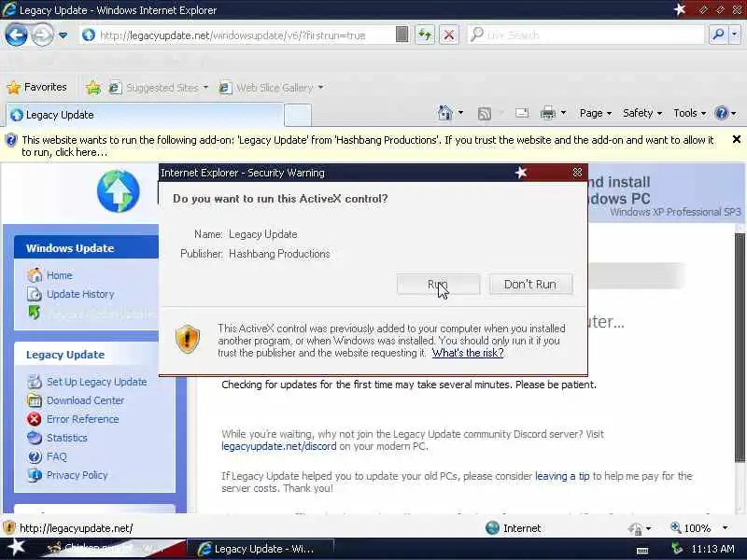Open the Home sidebar link
The height and width of the screenshot is (560, 747).
pyautogui.click(x=59, y=275)
